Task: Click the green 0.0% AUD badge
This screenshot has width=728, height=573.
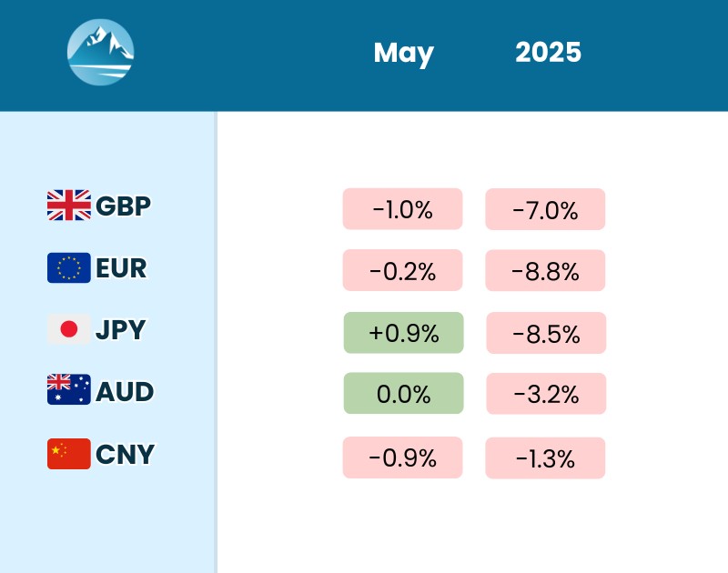Action: click(403, 394)
